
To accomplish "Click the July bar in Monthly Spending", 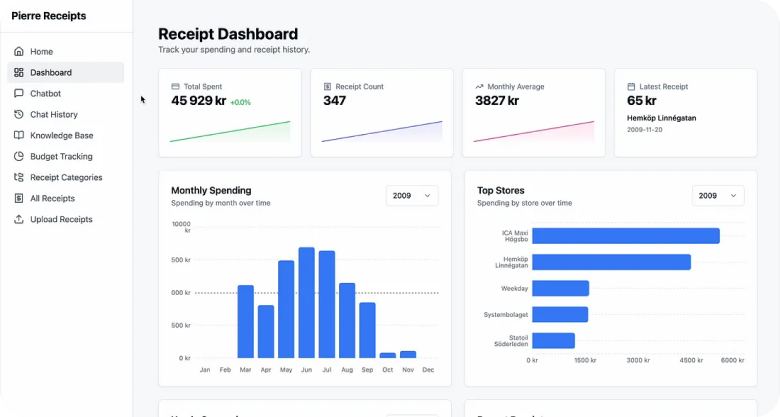I will [327, 305].
